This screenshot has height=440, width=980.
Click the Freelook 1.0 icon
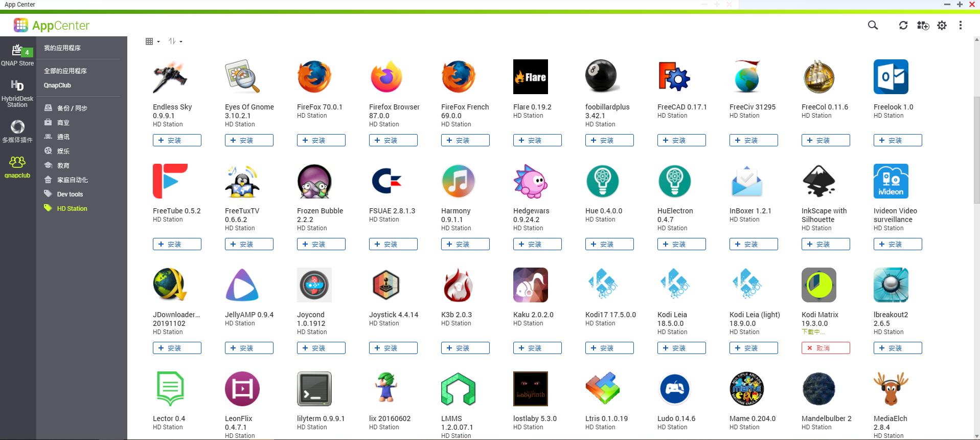click(891, 77)
